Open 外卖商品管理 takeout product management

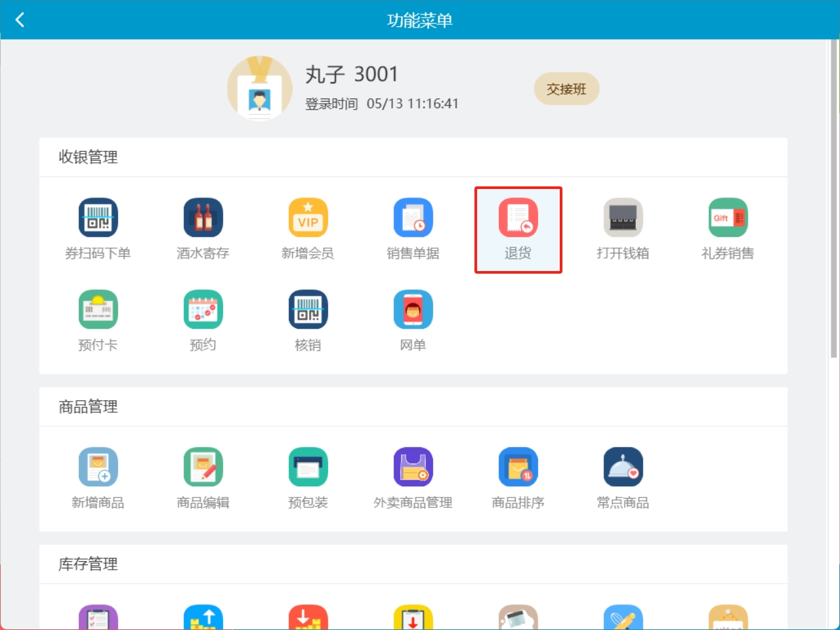coord(413,479)
